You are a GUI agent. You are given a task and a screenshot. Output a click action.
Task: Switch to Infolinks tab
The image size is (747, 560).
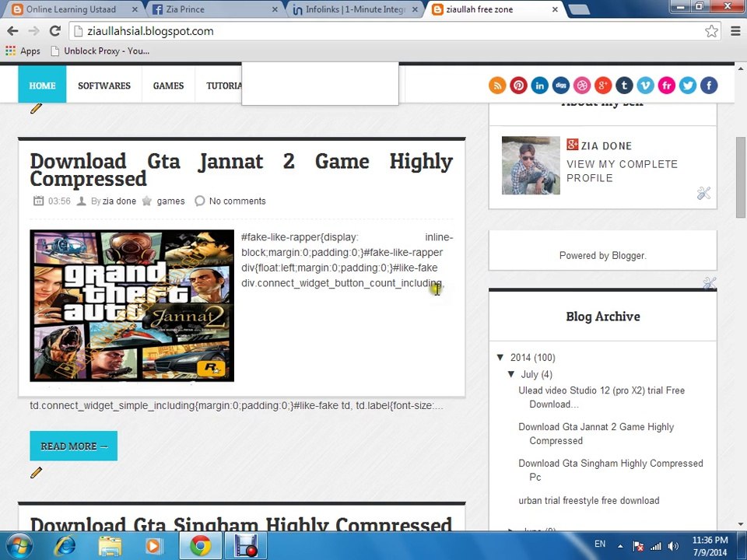[355, 9]
